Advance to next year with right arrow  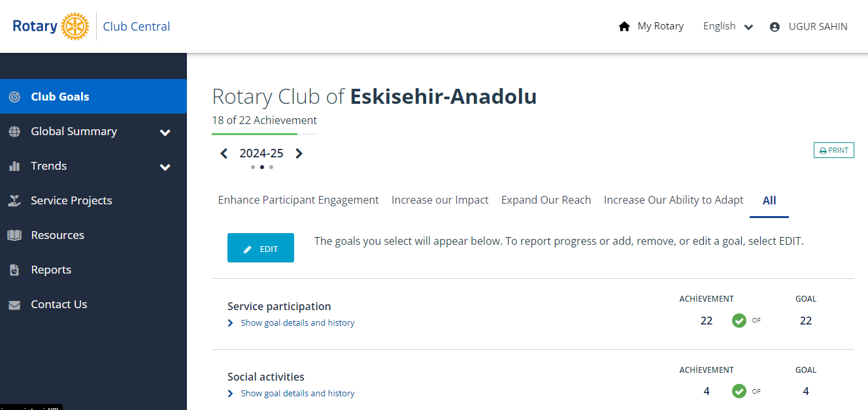tap(299, 153)
